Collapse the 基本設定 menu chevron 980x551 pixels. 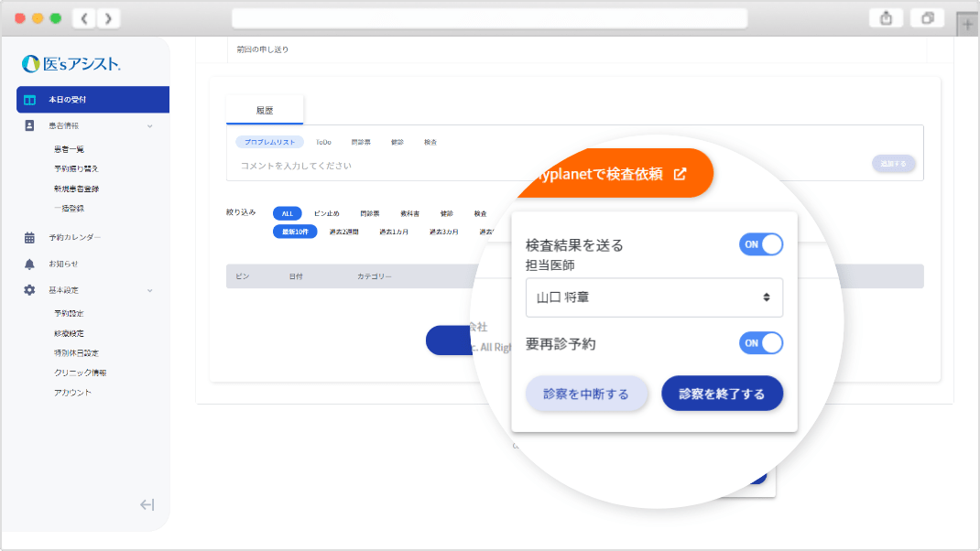point(150,290)
